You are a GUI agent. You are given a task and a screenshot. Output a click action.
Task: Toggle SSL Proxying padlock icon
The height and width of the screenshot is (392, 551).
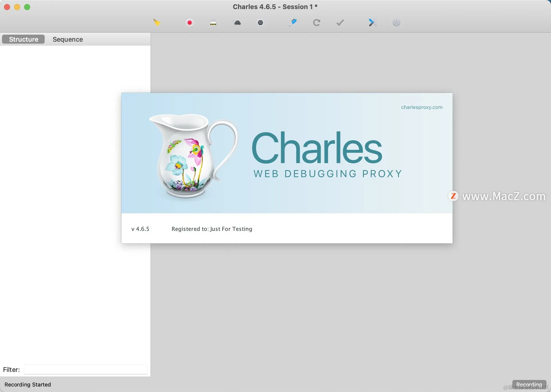pyautogui.click(x=213, y=22)
